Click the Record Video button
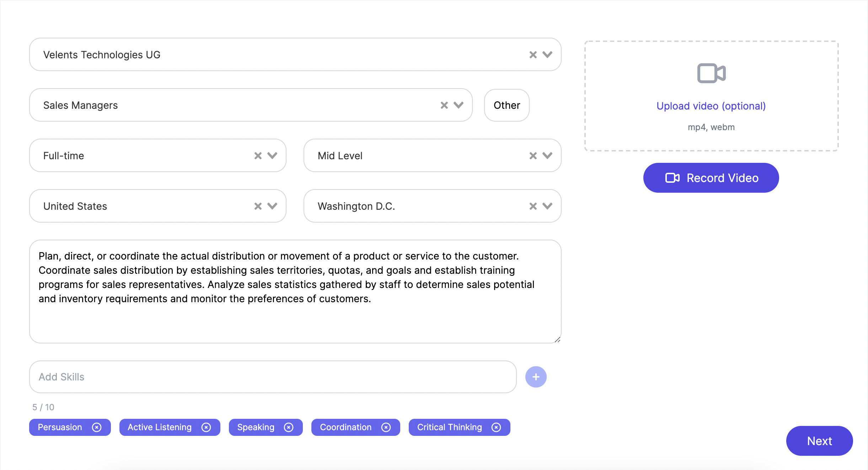The width and height of the screenshot is (868, 470). [x=711, y=178]
